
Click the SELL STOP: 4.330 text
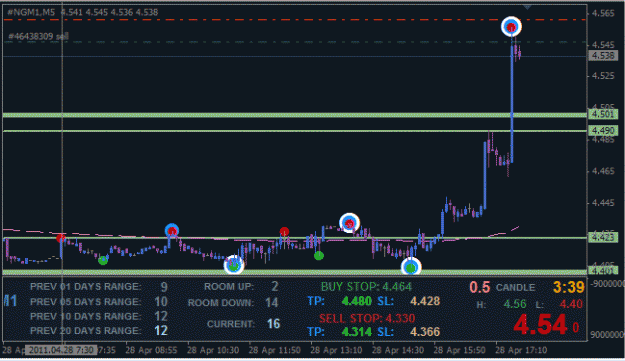click(367, 318)
